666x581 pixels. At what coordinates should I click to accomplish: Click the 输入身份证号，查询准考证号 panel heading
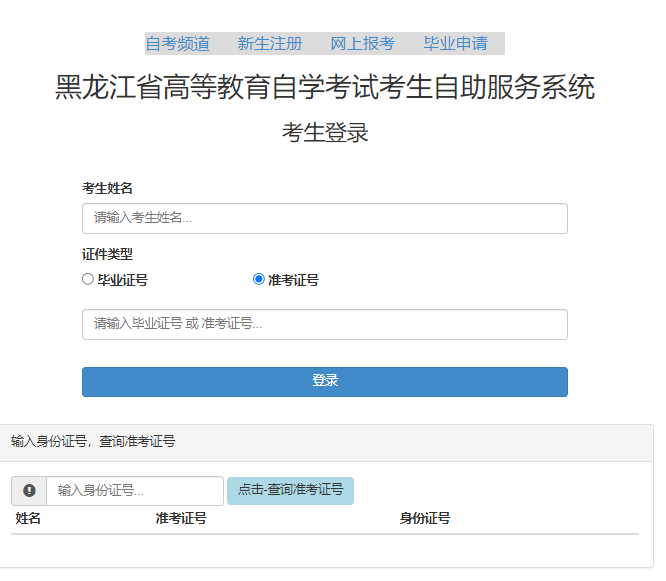pos(93,441)
